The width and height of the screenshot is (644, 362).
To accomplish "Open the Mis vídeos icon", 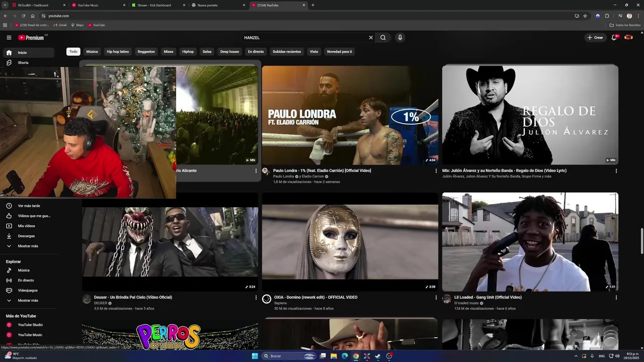I will tap(9, 226).
